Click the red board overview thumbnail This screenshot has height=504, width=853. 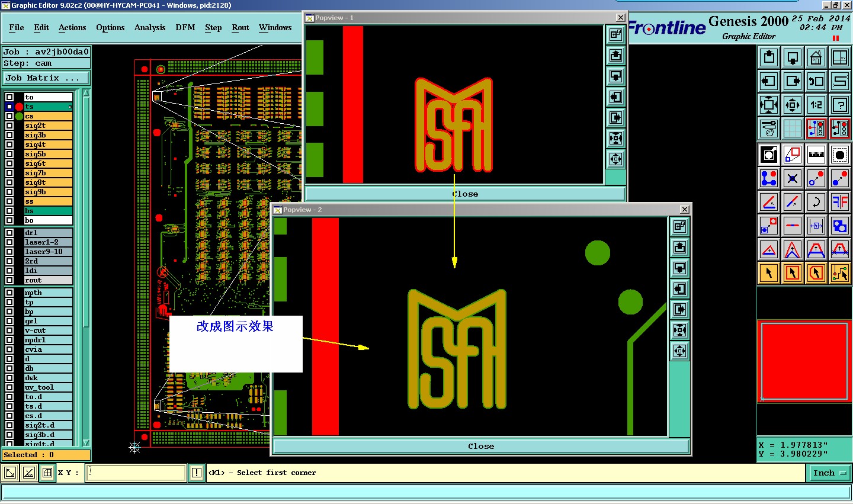[804, 361]
